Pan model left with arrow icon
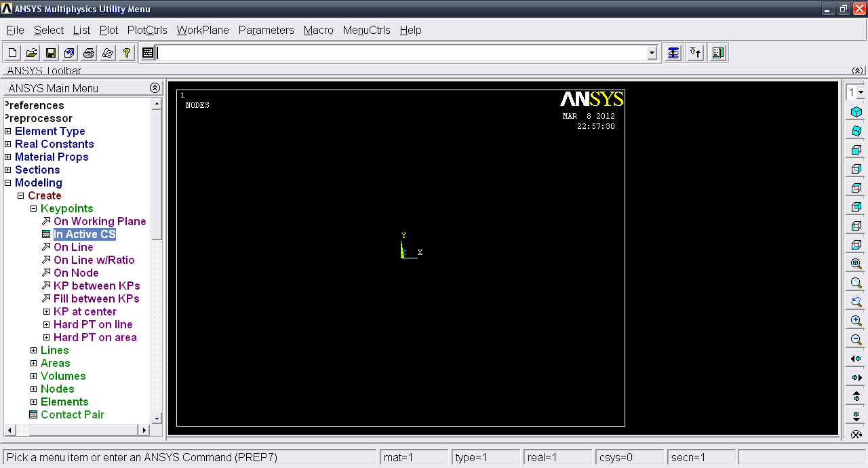 (856, 359)
